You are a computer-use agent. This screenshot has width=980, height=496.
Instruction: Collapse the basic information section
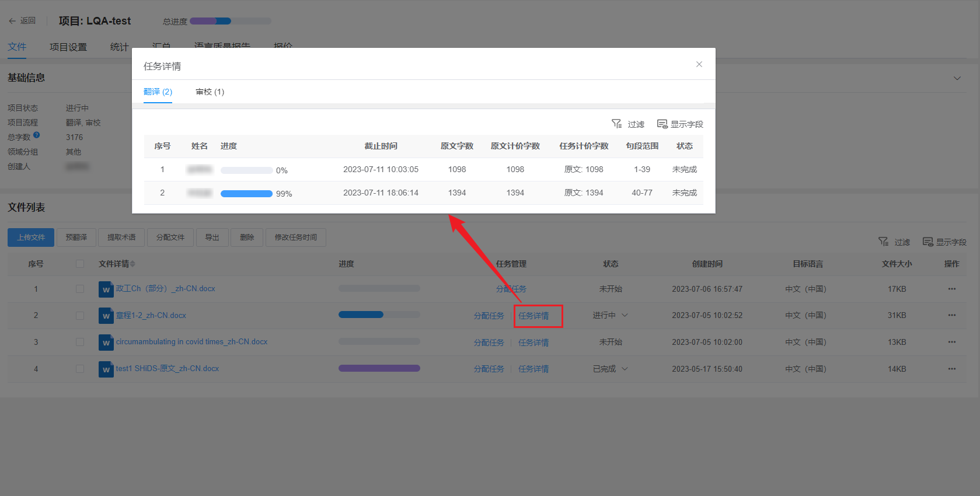pyautogui.click(x=957, y=78)
